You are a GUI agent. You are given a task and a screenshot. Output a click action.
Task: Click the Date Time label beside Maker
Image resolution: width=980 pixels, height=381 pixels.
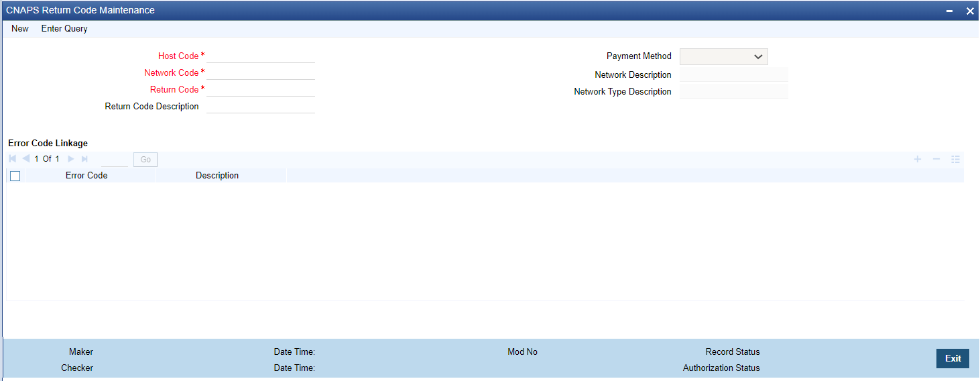tap(294, 352)
